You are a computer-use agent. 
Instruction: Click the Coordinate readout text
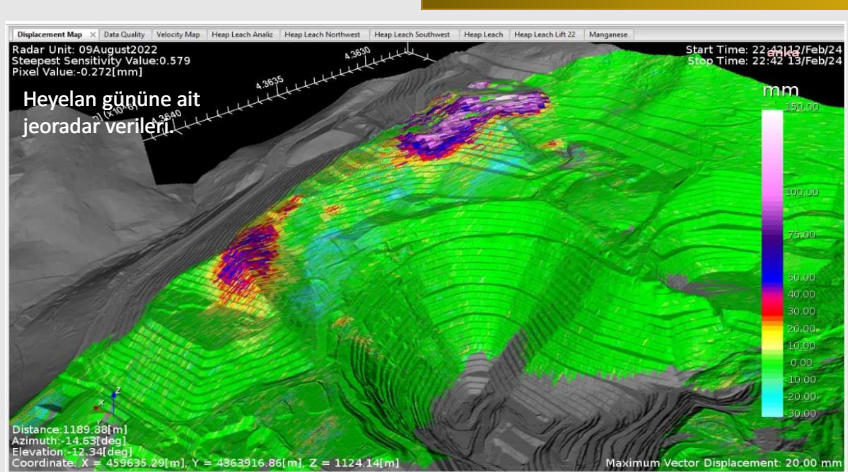pyautogui.click(x=205, y=462)
